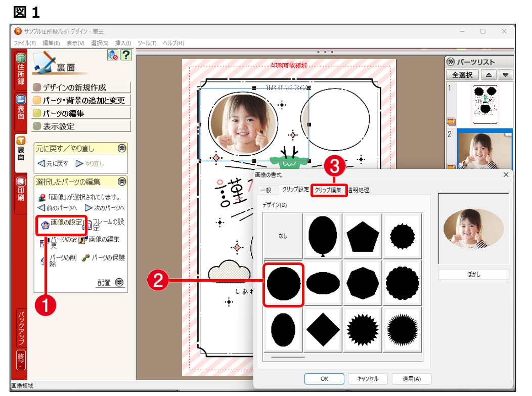Click the ぼかし button
The width and height of the screenshot is (532, 396).
473,275
